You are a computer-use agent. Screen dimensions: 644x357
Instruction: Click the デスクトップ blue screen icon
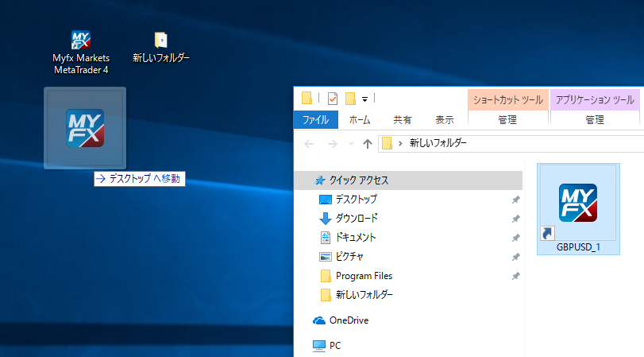point(326,200)
